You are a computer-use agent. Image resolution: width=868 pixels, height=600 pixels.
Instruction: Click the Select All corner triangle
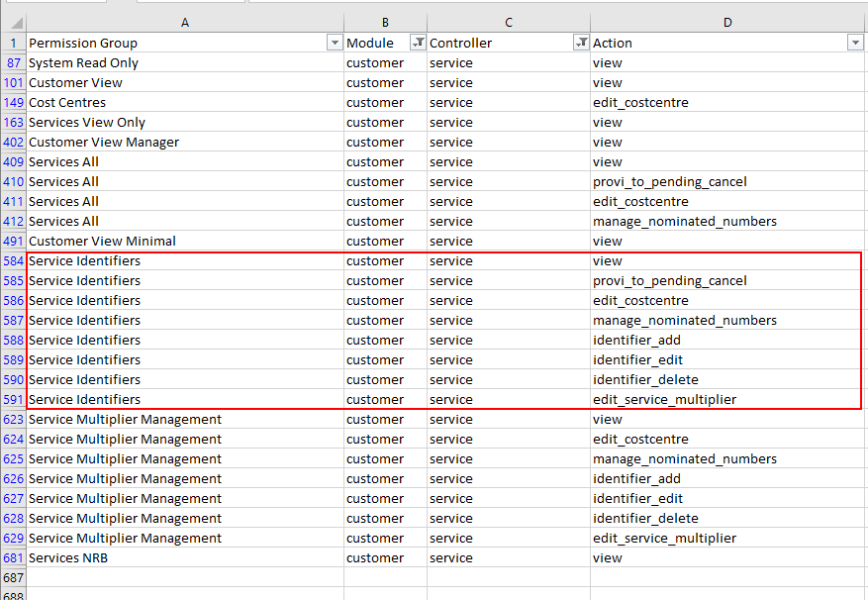(x=15, y=22)
